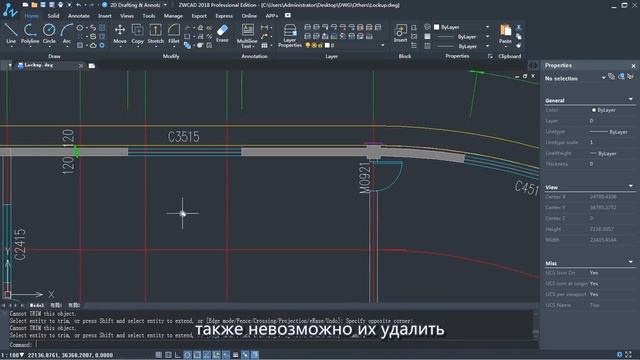Select the Arc tool
Viewport: 640px width, 360px height.
(67, 33)
